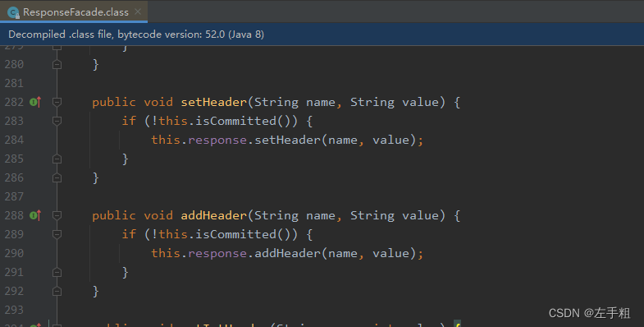
Task: Click the fold end marker at line 280
Action: (57, 64)
